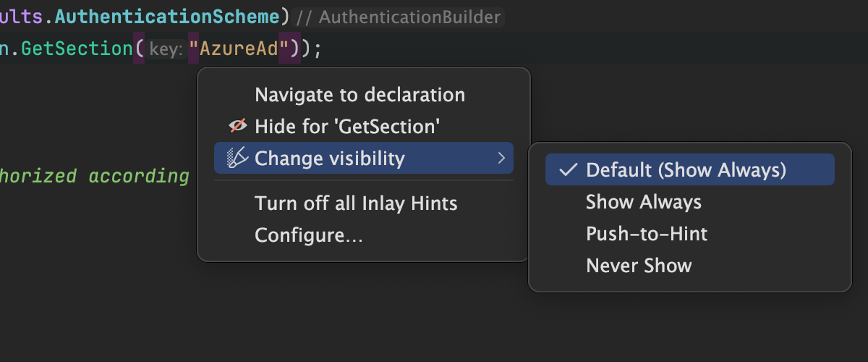This screenshot has width=868, height=362.
Task: Click the AuthenticationScheme identifier
Action: coord(184,16)
